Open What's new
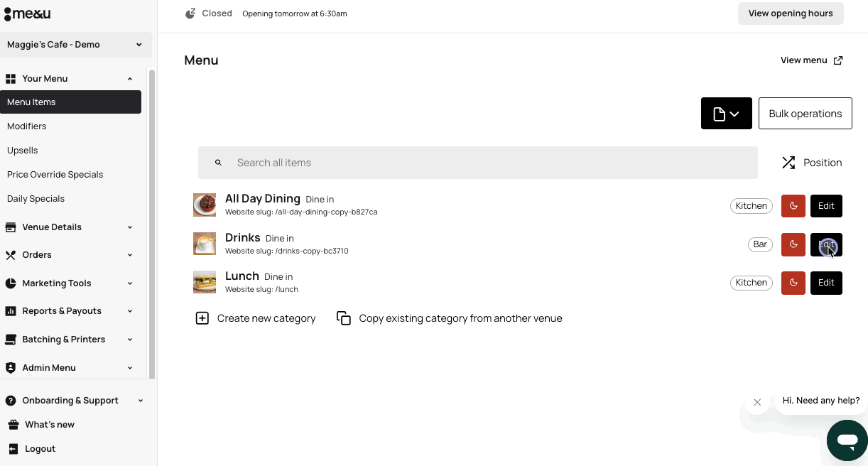This screenshot has height=466, width=868. tap(50, 425)
